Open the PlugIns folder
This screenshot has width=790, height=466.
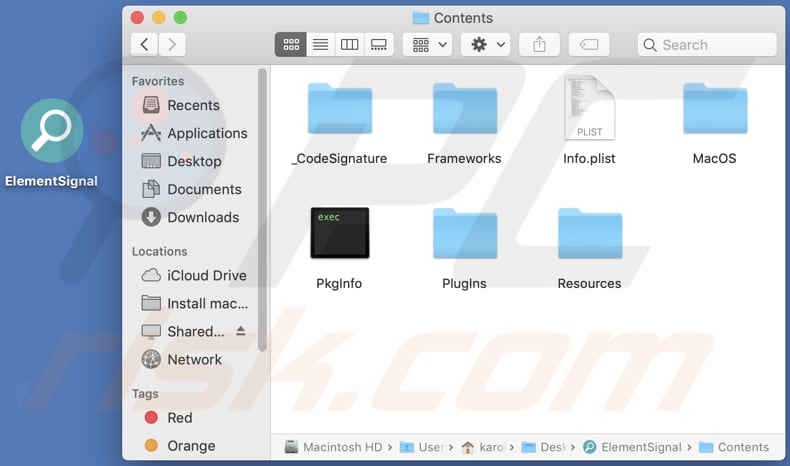click(x=464, y=235)
